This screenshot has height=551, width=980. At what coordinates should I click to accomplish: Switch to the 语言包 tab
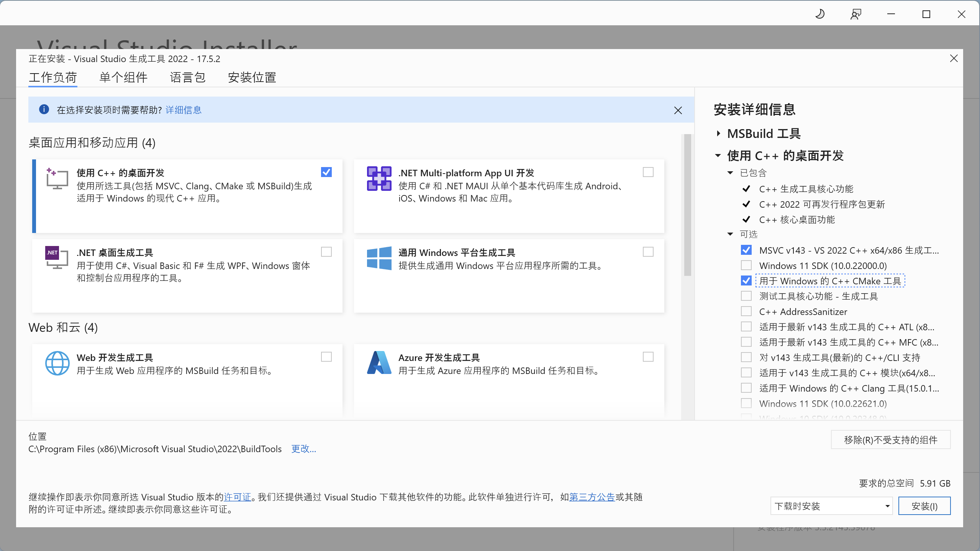click(x=187, y=77)
